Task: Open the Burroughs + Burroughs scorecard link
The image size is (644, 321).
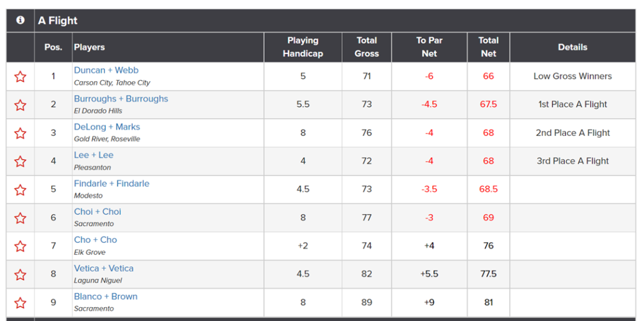Action: 121,99
